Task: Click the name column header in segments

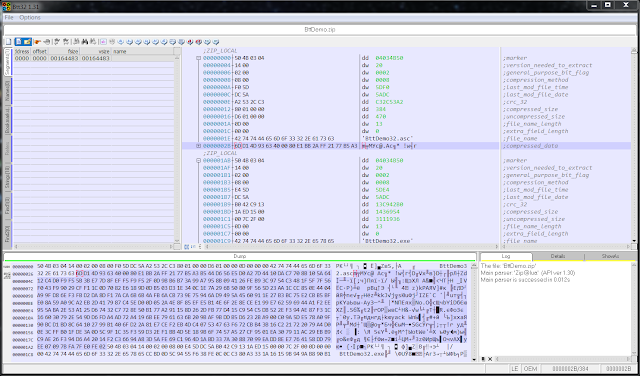Action: point(142,51)
